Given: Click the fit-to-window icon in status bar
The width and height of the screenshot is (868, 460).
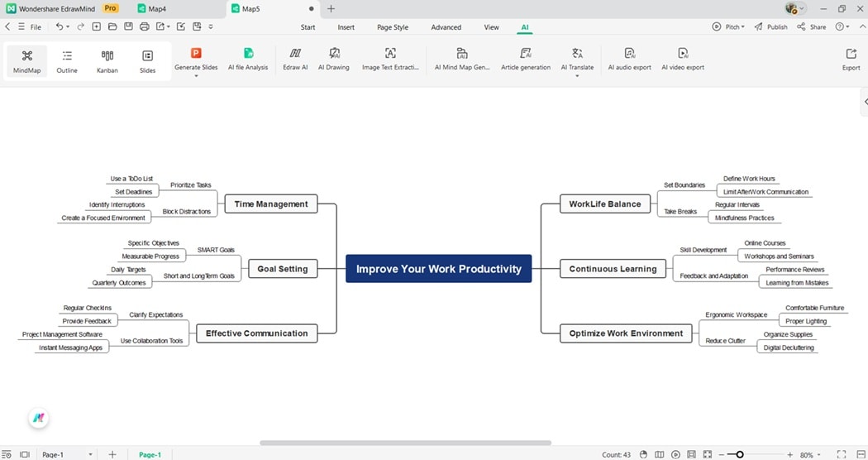Looking at the screenshot, I should tap(708, 454).
